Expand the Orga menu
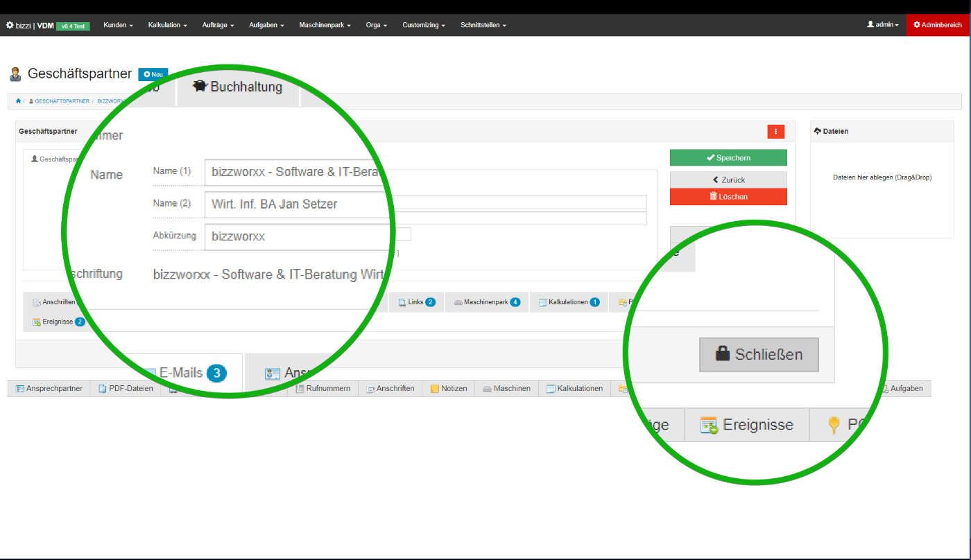Image resolution: width=971 pixels, height=560 pixels. pos(377,25)
